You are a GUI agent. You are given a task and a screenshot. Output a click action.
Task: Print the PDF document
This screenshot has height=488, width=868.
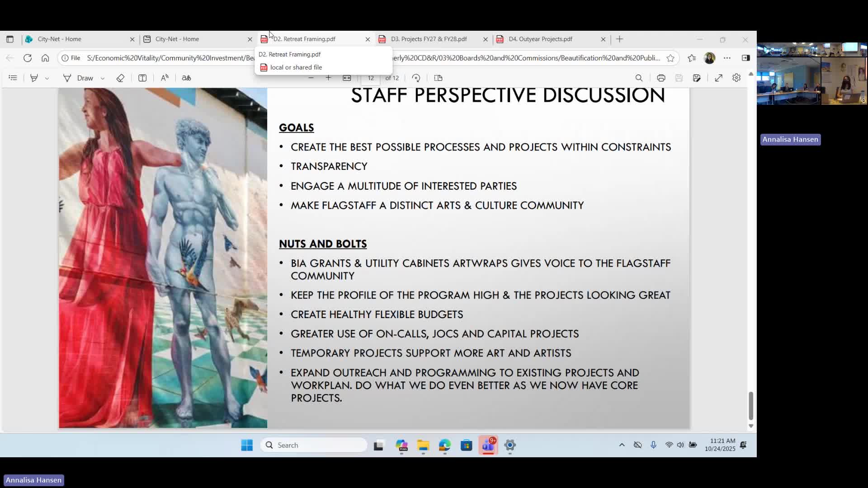[661, 78]
